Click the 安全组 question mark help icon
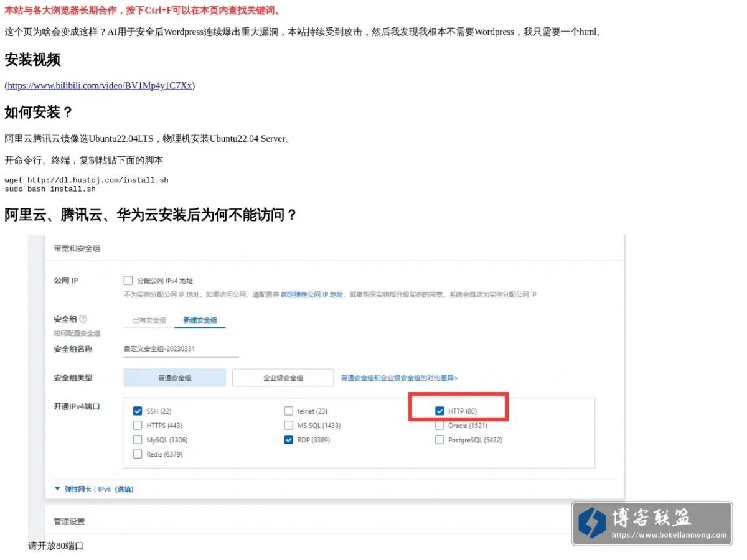The width and height of the screenshot is (747, 560). [x=83, y=319]
